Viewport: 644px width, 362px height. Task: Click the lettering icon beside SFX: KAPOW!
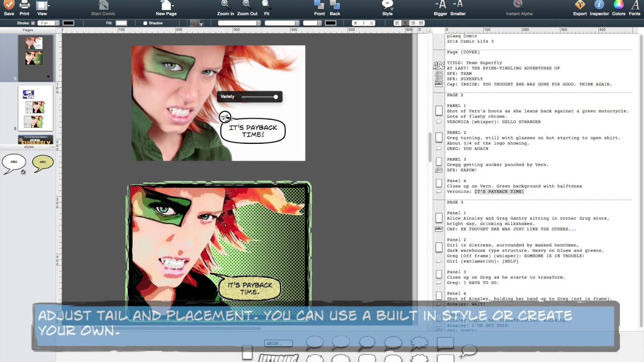click(x=439, y=170)
